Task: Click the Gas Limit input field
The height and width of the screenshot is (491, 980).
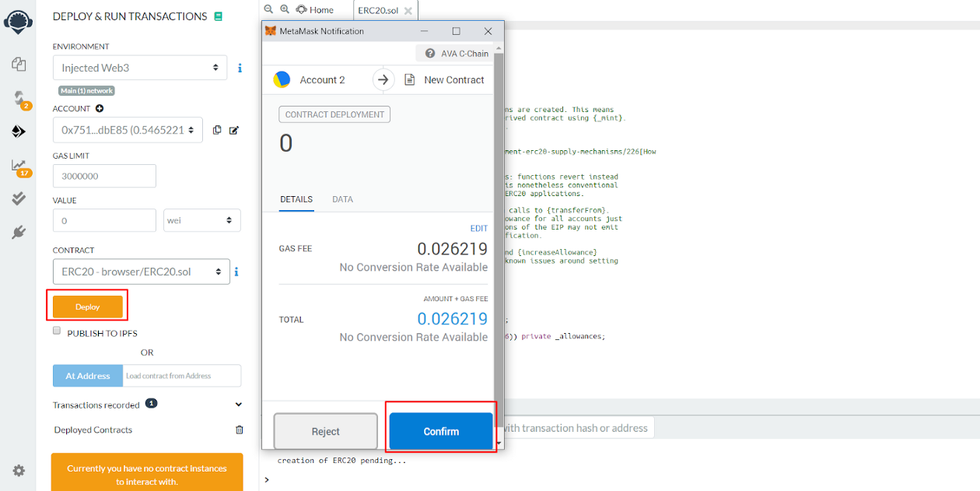Action: pos(104,176)
